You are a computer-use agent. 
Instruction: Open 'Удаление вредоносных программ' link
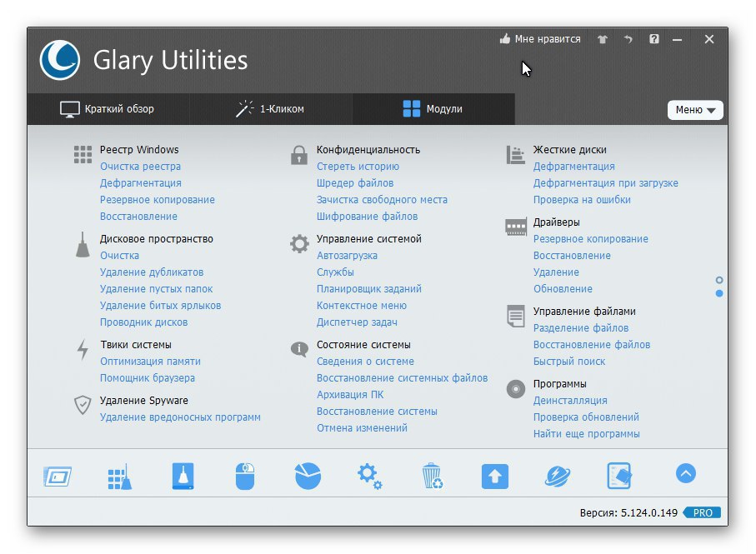coord(180,417)
